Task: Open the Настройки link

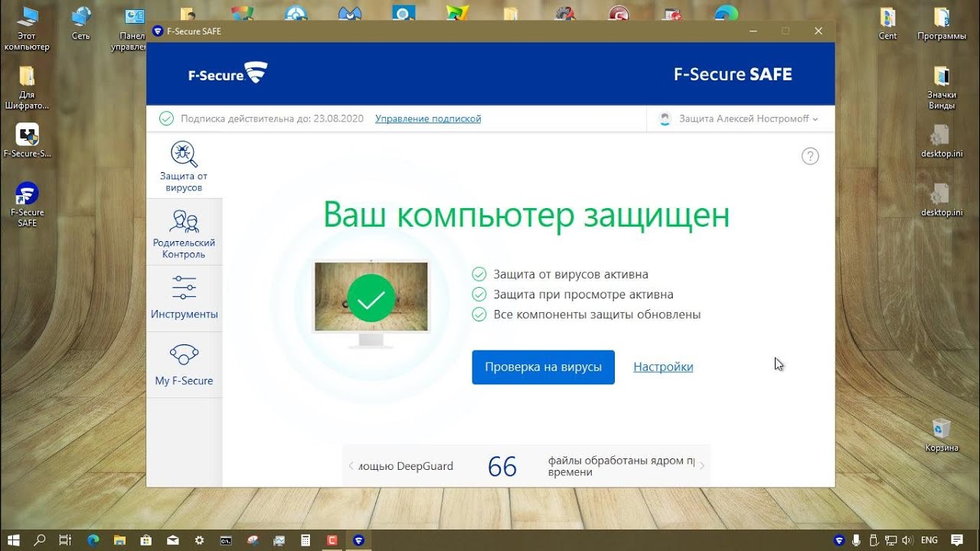Action: tap(663, 367)
